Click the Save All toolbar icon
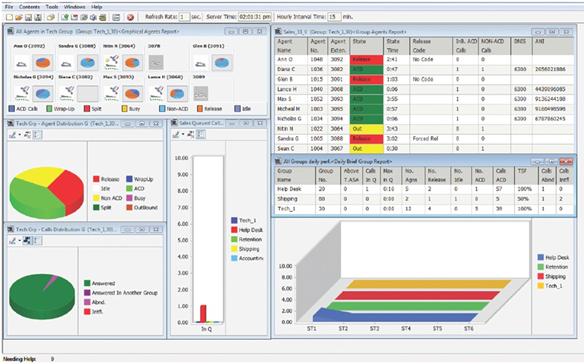The height and width of the screenshot is (364, 584). click(x=38, y=17)
